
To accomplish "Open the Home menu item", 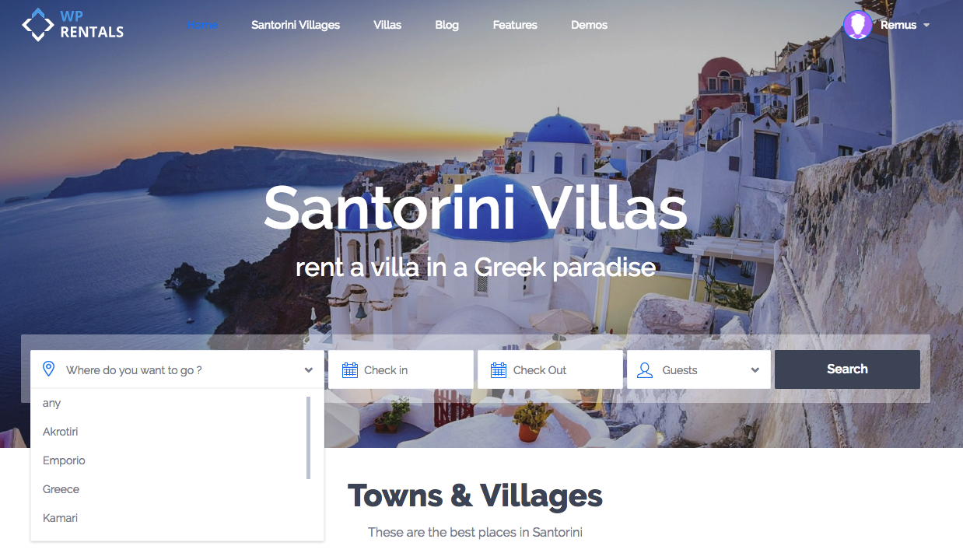I will pyautogui.click(x=202, y=25).
